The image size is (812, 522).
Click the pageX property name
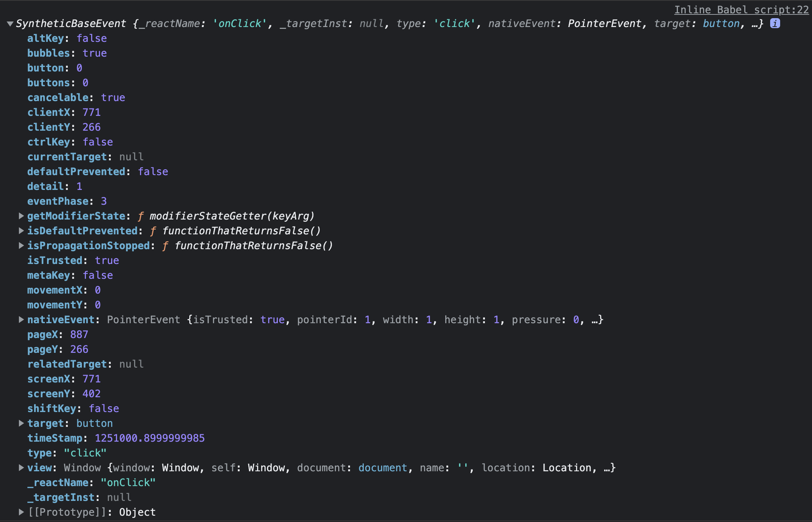43,334
